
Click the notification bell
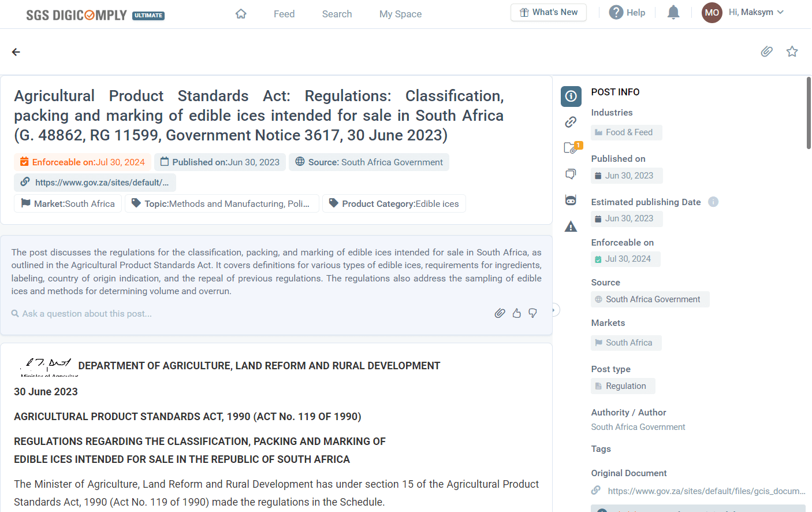pos(673,12)
